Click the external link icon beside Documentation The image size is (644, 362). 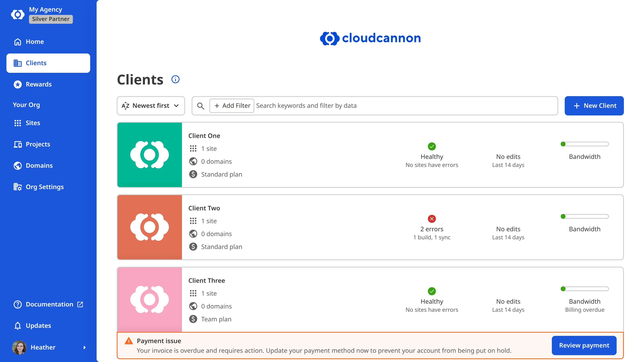coord(80,304)
